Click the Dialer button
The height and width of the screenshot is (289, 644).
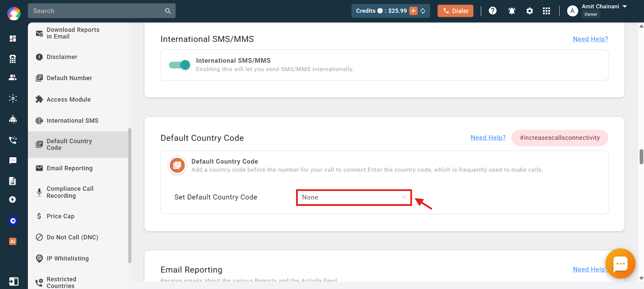(455, 11)
